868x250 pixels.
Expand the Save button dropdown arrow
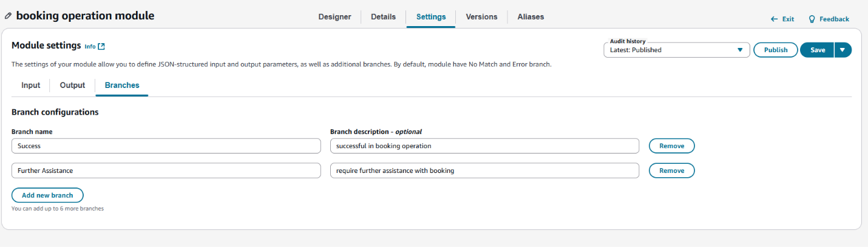pyautogui.click(x=843, y=50)
